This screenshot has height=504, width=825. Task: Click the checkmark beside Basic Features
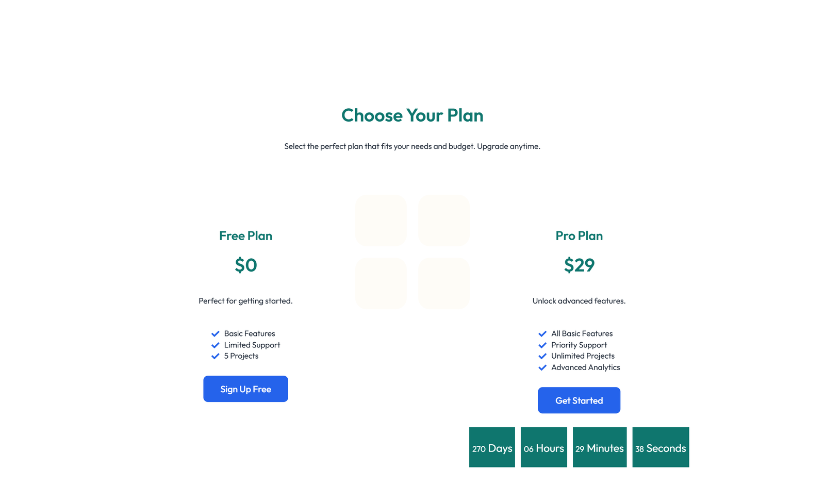click(x=216, y=333)
